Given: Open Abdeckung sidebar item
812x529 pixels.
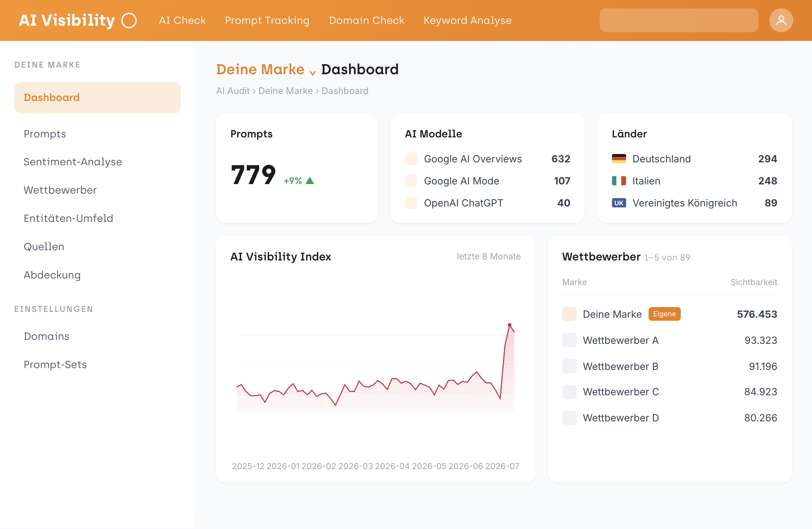Looking at the screenshot, I should (x=52, y=275).
